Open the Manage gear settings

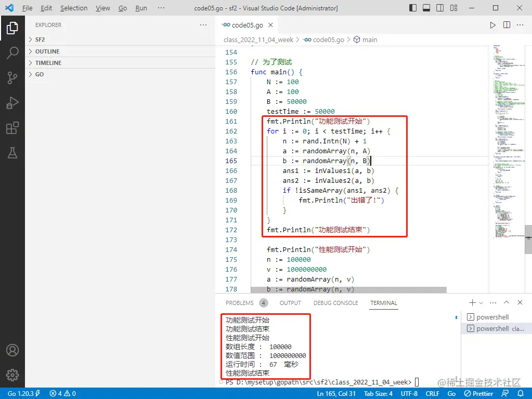(x=12, y=375)
